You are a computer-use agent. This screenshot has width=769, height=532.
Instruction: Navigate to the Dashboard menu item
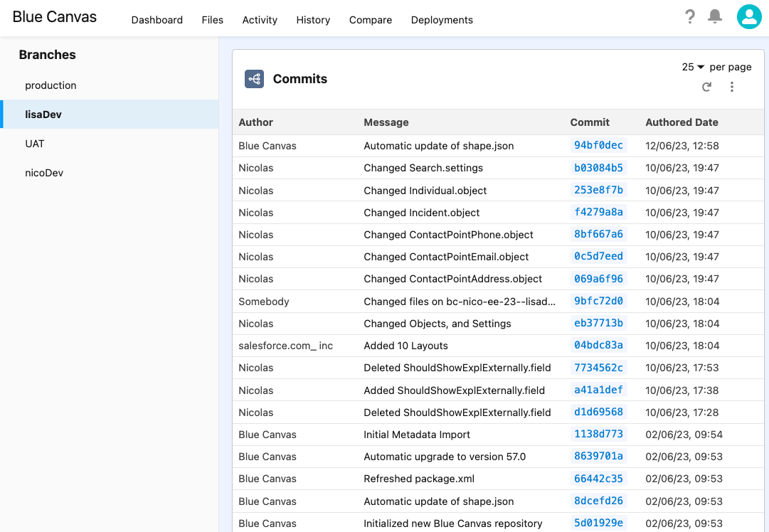157,20
